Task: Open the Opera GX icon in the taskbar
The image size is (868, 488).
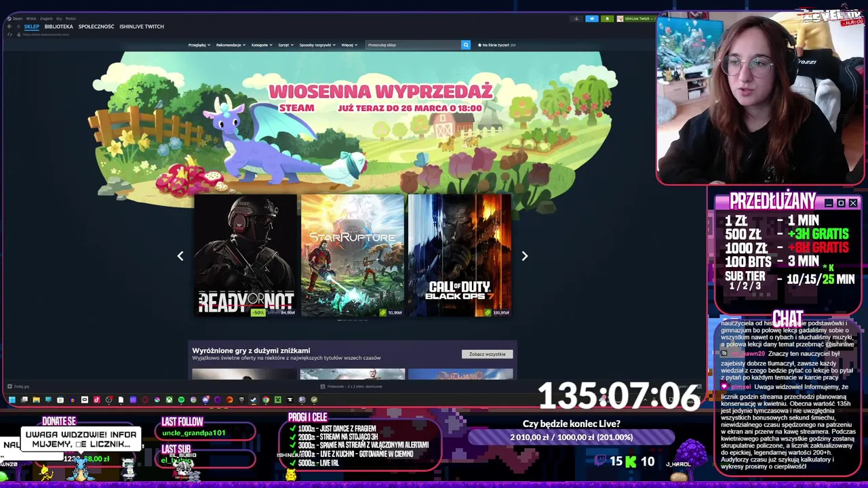Action: 145,400
